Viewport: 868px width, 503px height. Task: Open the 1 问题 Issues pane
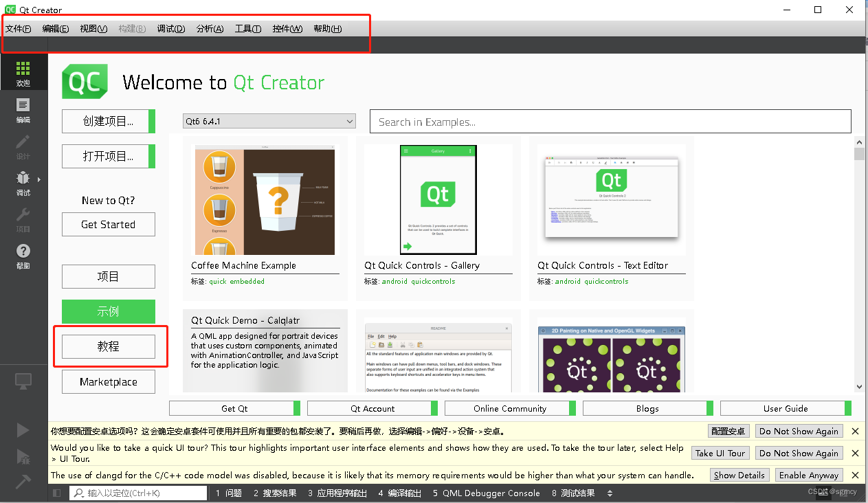click(x=229, y=493)
